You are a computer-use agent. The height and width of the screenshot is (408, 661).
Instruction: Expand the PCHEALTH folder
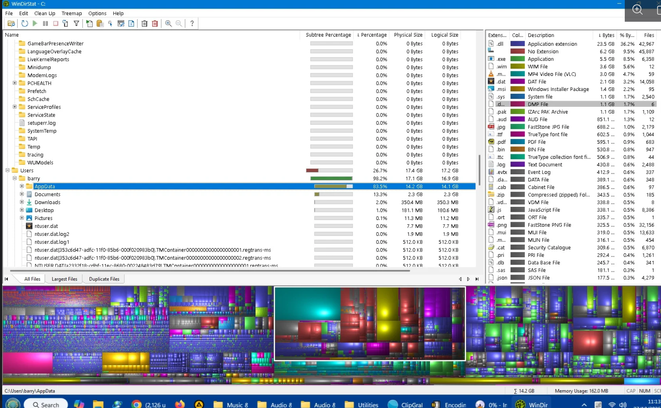tap(15, 83)
